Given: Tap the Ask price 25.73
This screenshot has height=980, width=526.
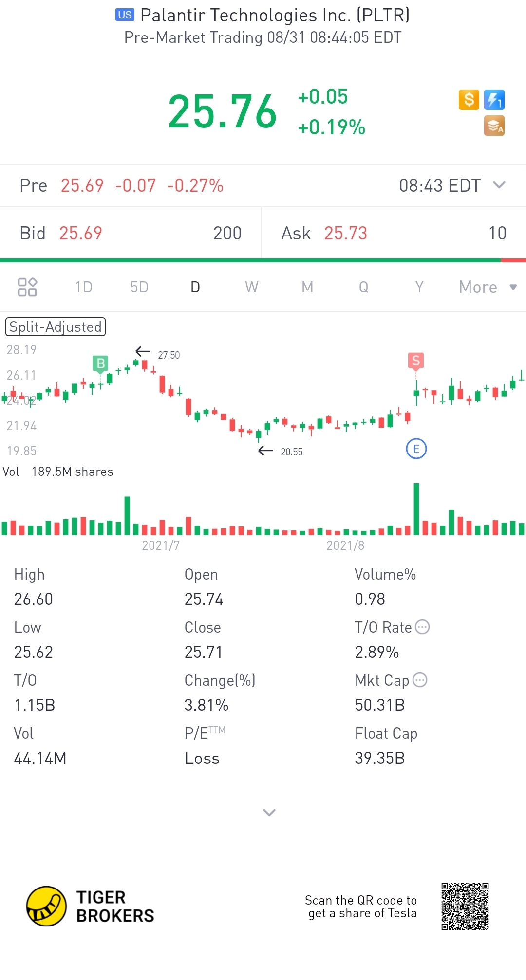Looking at the screenshot, I should [x=346, y=233].
